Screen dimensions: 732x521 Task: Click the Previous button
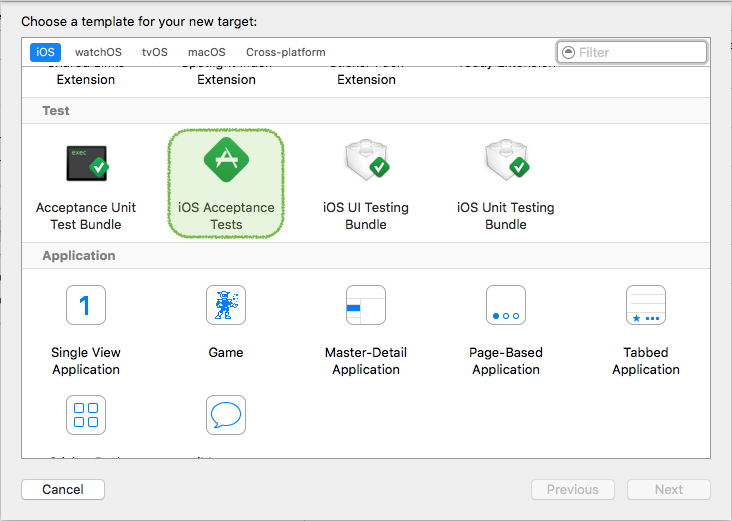point(573,489)
